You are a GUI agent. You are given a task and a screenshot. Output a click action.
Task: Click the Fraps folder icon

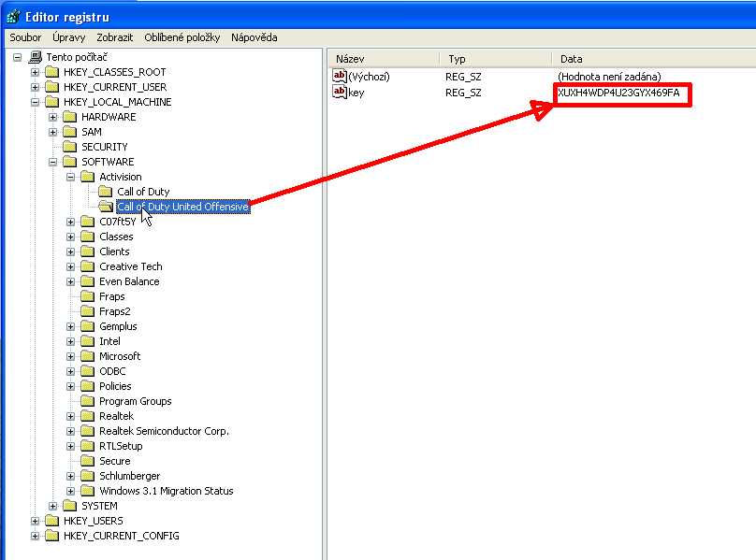[x=88, y=296]
